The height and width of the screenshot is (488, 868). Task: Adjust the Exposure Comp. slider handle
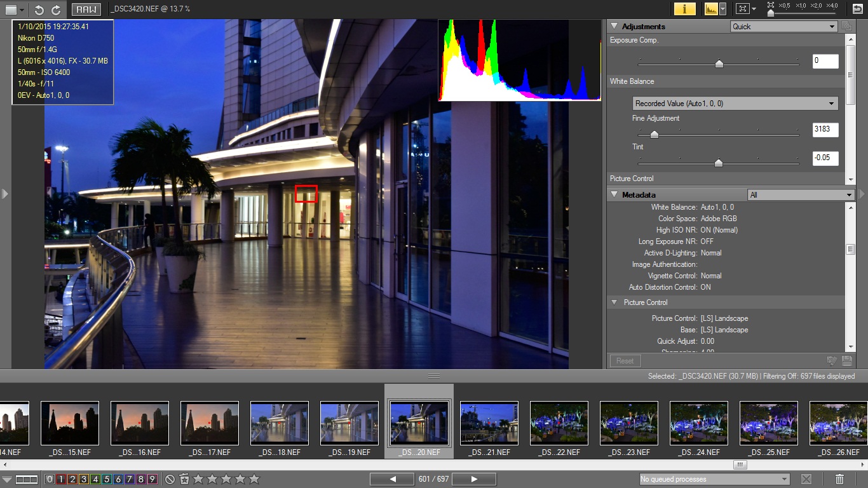tap(719, 64)
